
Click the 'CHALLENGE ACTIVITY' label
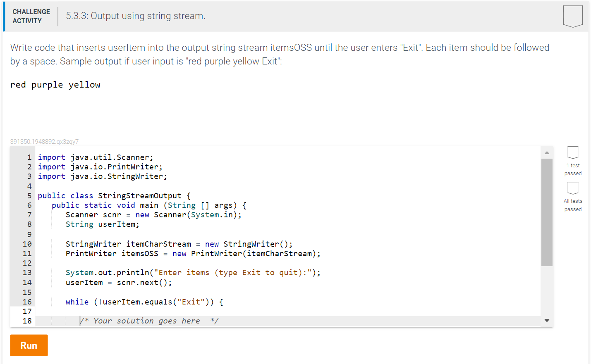point(31,16)
